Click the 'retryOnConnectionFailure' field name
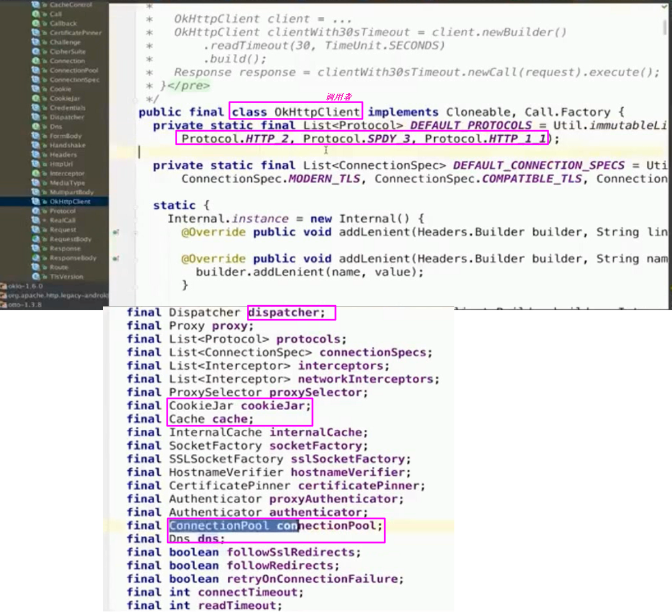Screen dimensions: 672x616 point(312,579)
